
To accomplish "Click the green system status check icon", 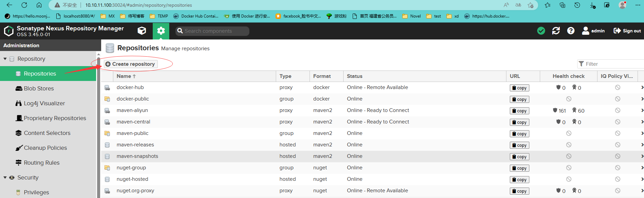I will point(541,31).
